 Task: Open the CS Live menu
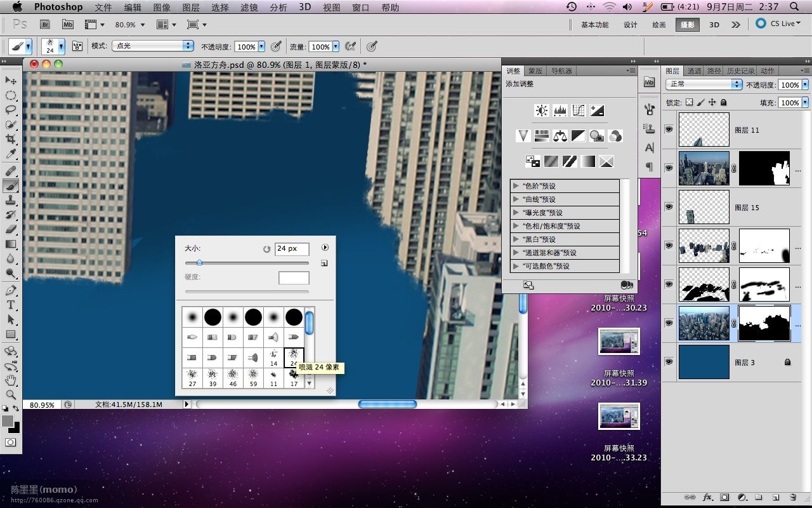click(x=778, y=23)
